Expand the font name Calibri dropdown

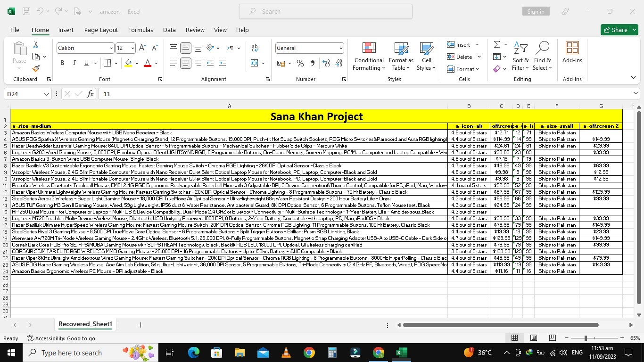[x=111, y=48]
